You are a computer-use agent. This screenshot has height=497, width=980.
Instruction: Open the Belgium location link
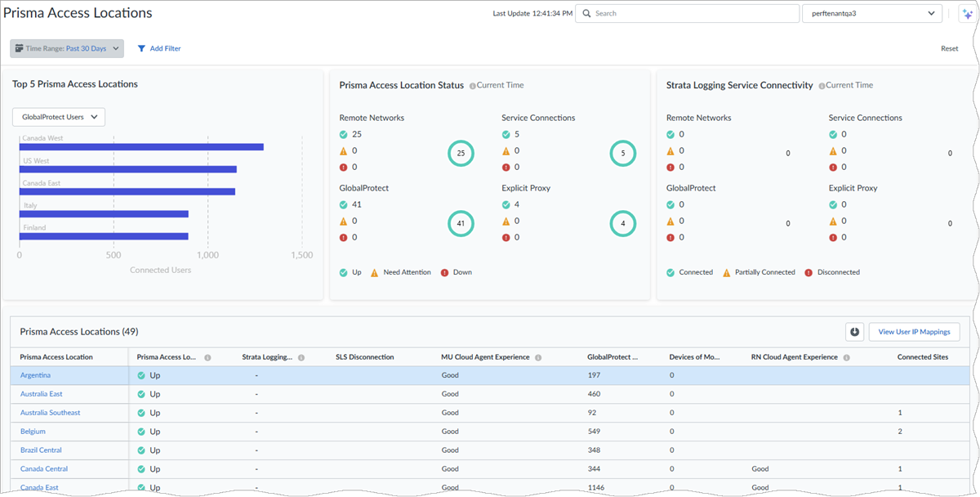(x=33, y=432)
